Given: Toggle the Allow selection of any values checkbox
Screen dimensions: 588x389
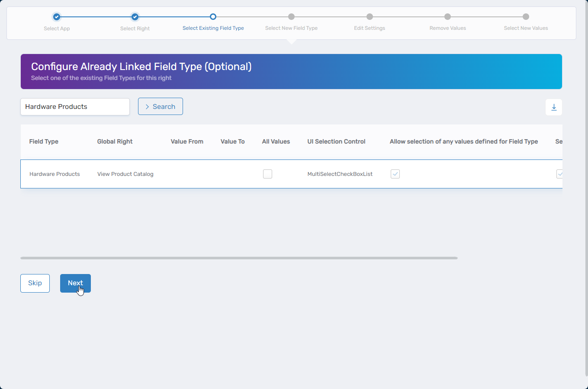Looking at the screenshot, I should pos(395,174).
